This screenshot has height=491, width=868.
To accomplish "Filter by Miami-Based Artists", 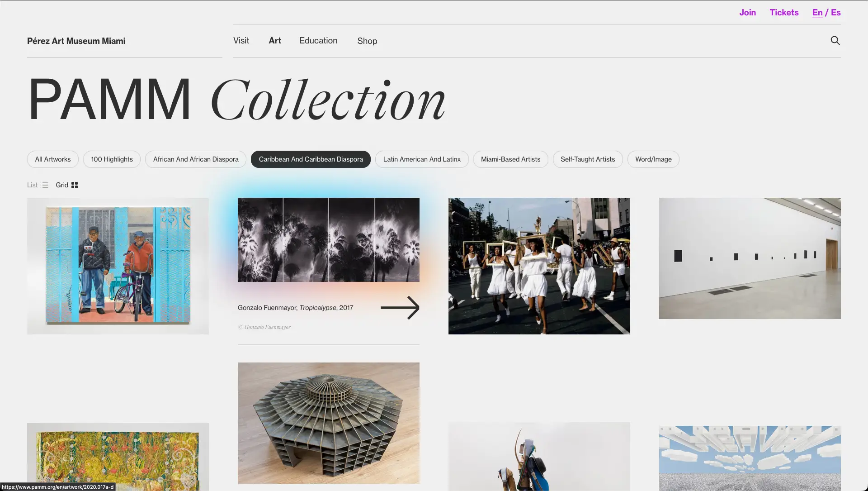I will (510, 159).
